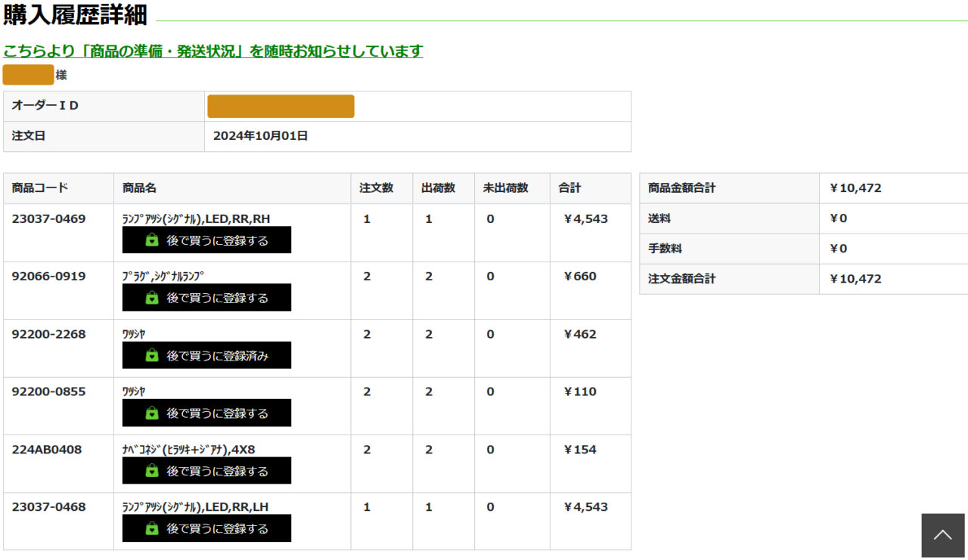Image resolution: width=968 pixels, height=560 pixels.
Task: Click the bag icon in 224AB0408 row
Action: (x=152, y=471)
